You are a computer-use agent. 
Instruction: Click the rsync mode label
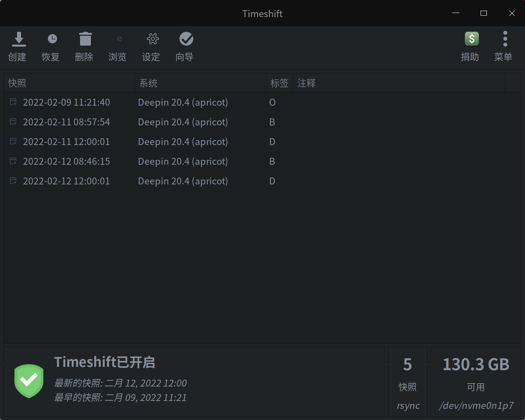(x=408, y=406)
